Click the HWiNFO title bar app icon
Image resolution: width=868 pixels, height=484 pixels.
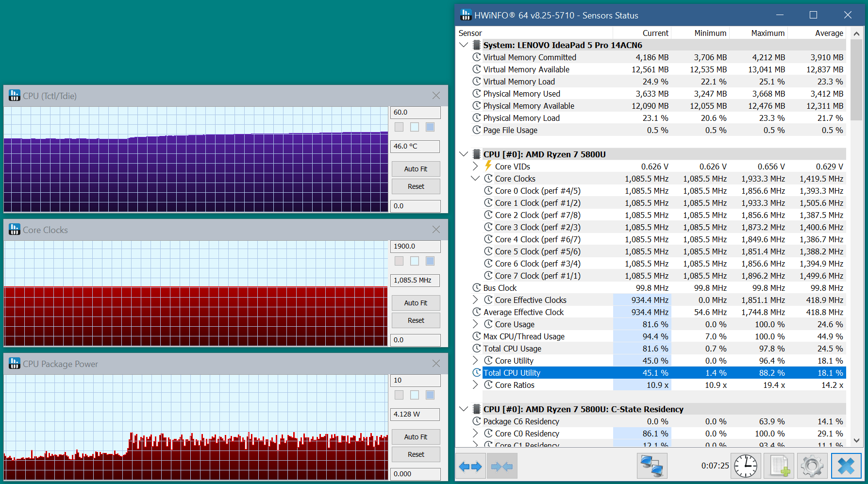[x=466, y=15]
